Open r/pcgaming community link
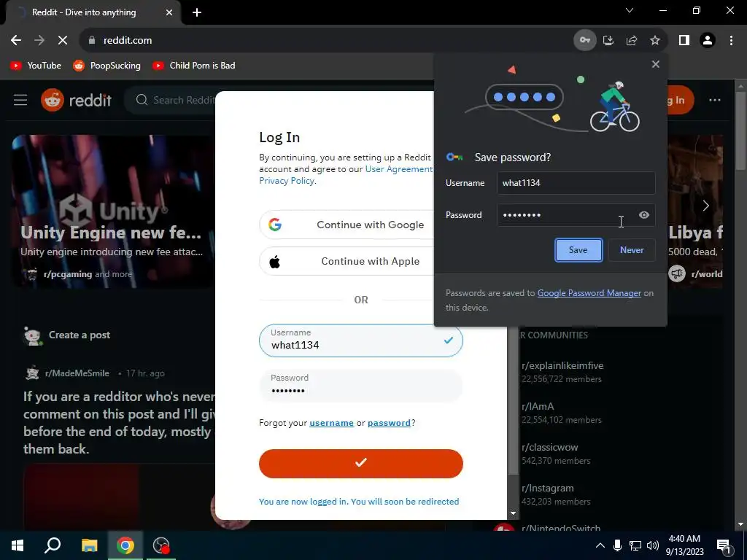Image resolution: width=747 pixels, height=560 pixels. coord(68,274)
